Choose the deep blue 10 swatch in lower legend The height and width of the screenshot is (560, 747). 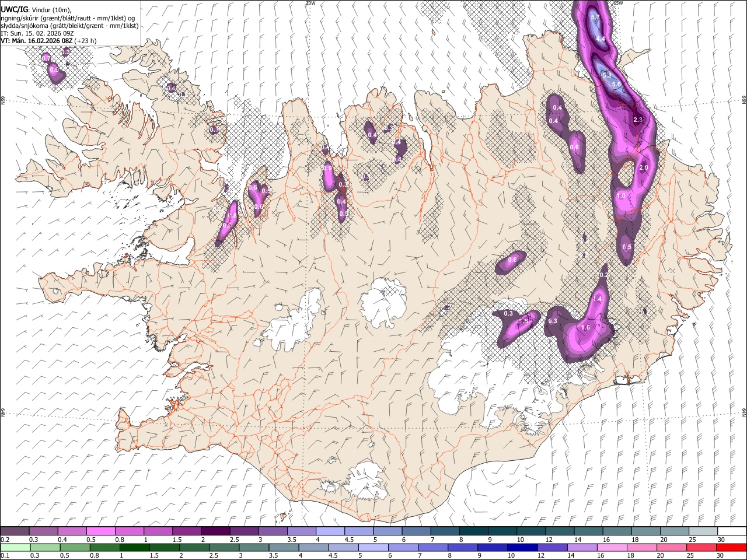[522, 548]
